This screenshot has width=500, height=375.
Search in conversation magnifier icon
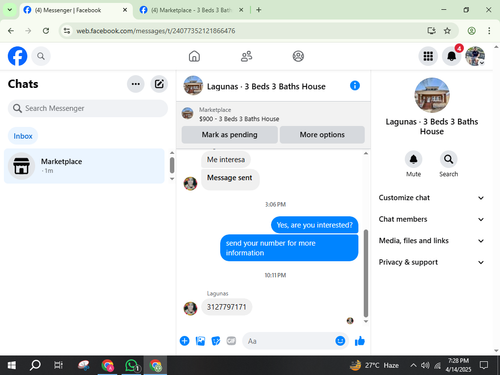448,159
